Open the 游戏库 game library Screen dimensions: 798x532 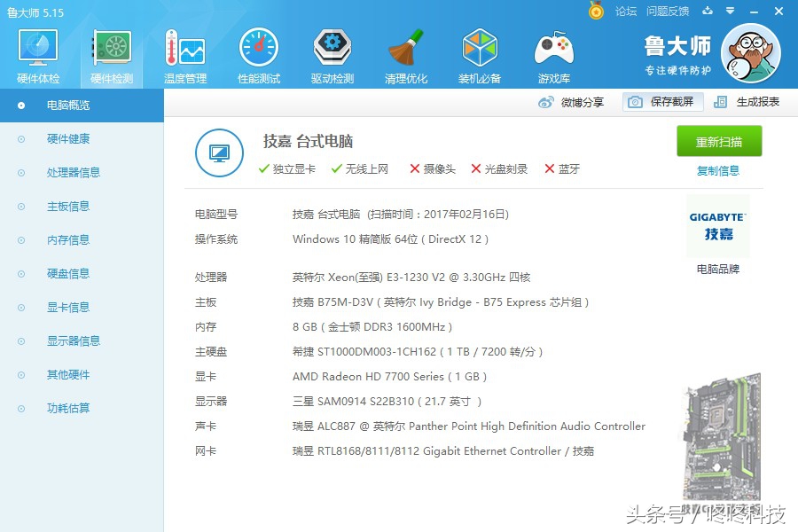pos(552,53)
